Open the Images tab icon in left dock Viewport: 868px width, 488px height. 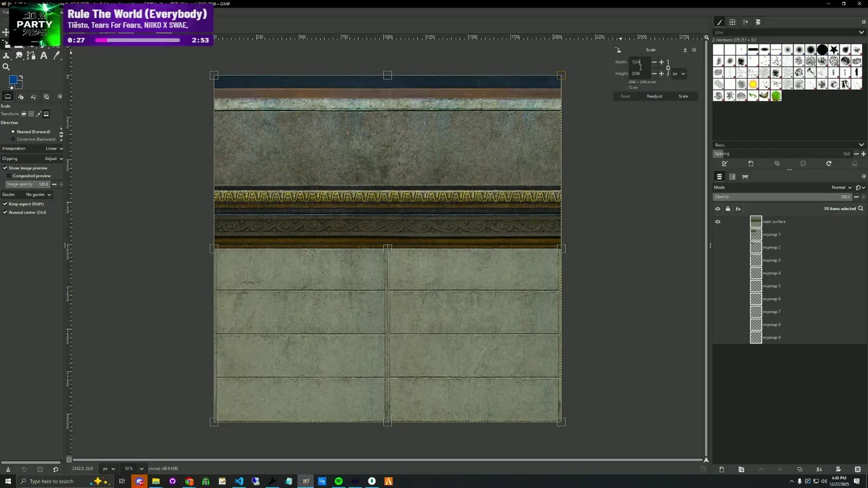[x=46, y=96]
